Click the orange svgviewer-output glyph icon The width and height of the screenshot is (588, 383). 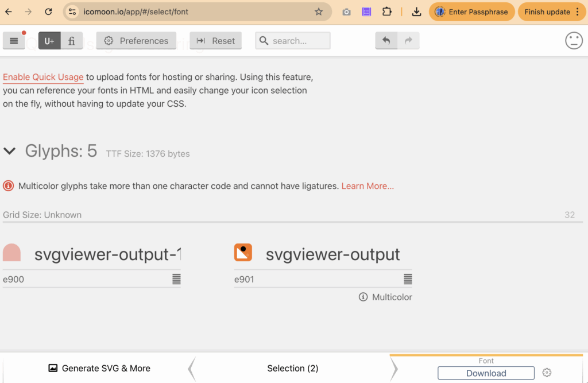pos(243,253)
